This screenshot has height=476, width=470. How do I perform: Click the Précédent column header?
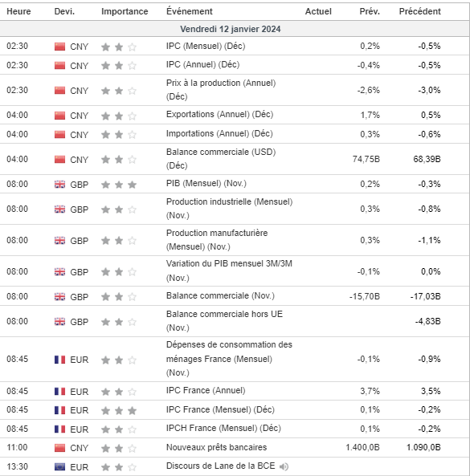point(420,11)
